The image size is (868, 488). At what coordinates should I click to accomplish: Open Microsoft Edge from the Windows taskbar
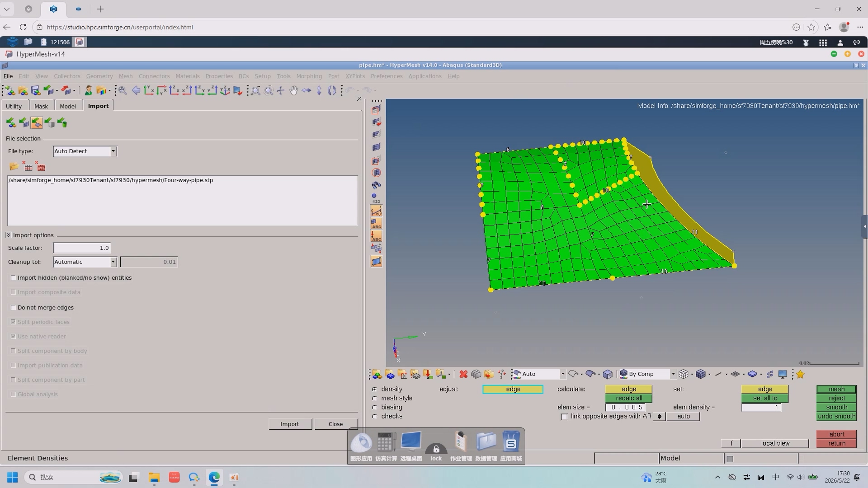[214, 478]
